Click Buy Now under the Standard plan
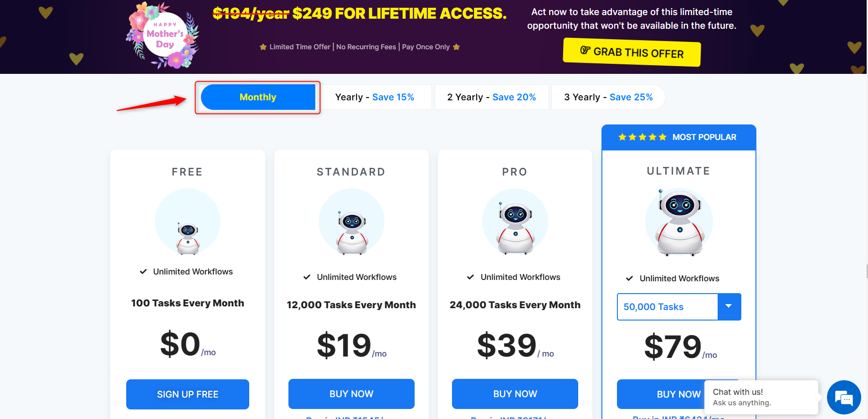Screen dimensions: 868x419 (351, 394)
